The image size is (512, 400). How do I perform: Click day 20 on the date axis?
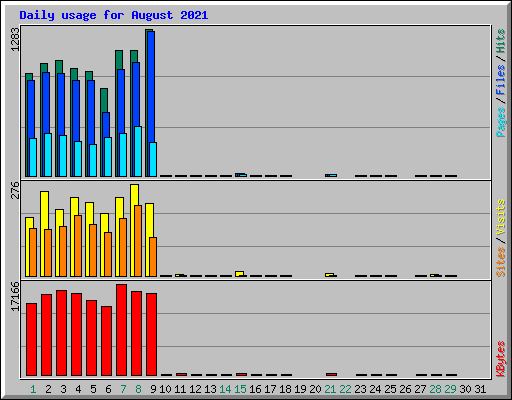pos(315,389)
